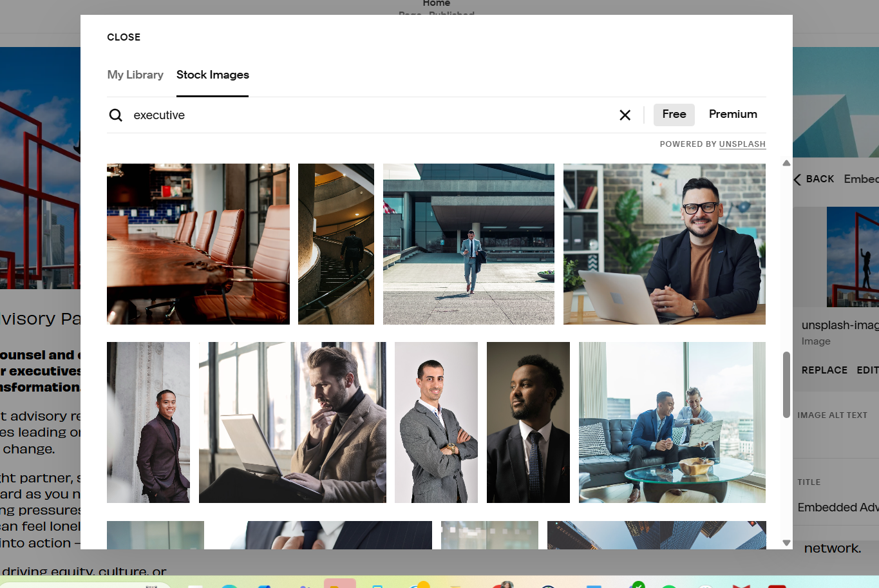Open the UNSPLASH attribution link

[x=742, y=144]
